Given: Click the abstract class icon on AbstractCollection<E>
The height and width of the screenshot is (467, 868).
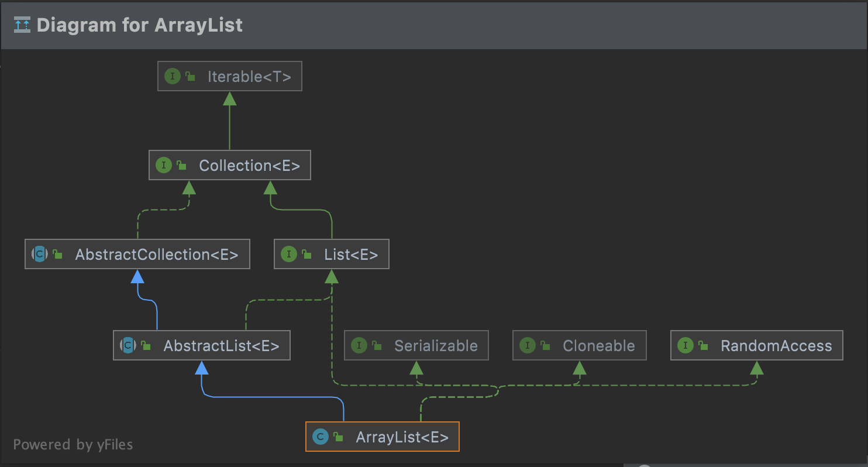Looking at the screenshot, I should (x=40, y=254).
